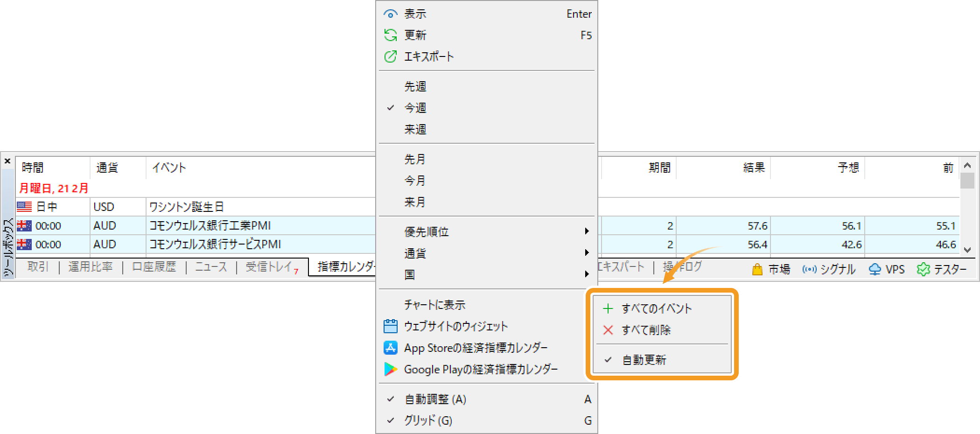Select 先週 from the context menu
Viewport: 980px width, 434px height.
tap(487, 86)
